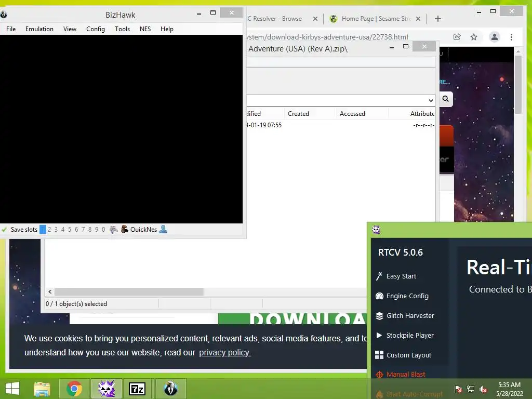
Task: Click Manual Blast in RTCV
Action: [x=405, y=375]
